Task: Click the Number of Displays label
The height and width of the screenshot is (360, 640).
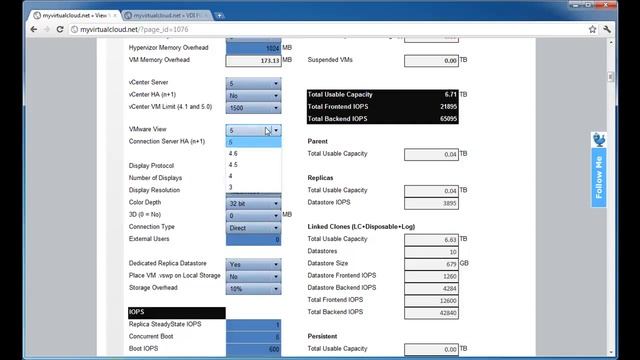Action: [155, 178]
